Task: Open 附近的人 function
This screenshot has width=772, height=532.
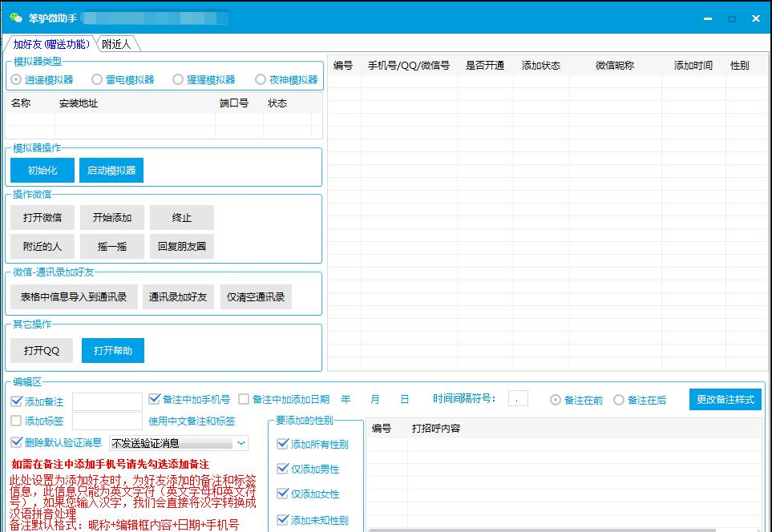Action: pos(42,246)
